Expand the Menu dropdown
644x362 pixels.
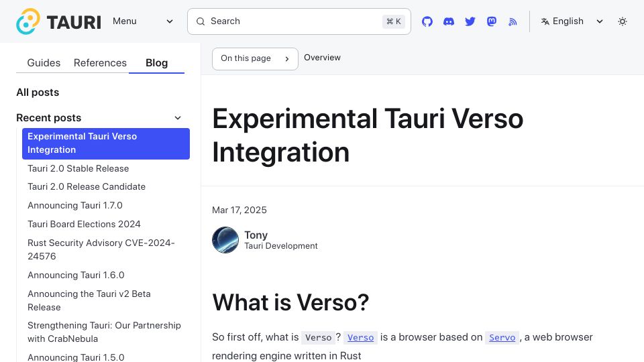point(143,21)
